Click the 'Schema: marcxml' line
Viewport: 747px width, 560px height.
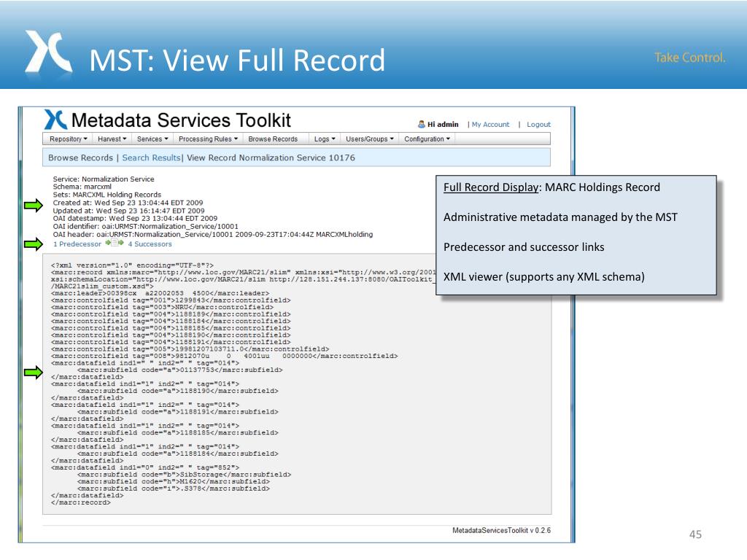tap(82, 187)
